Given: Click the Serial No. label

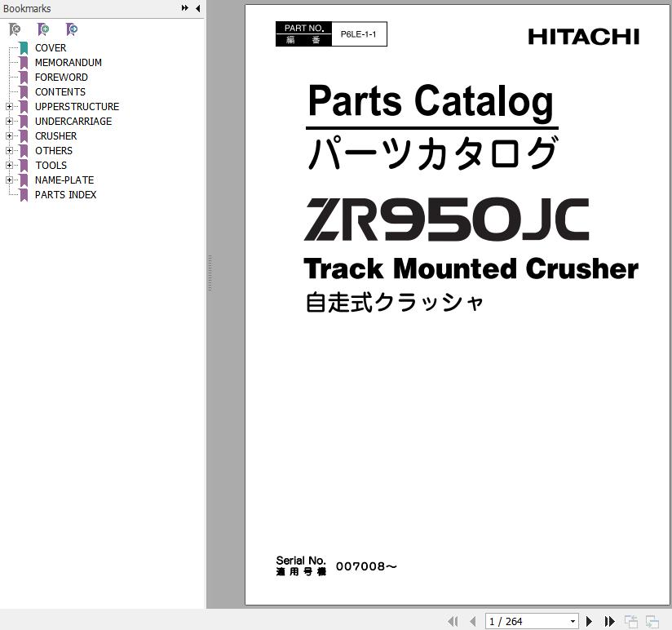Looking at the screenshot, I should 301,561.
